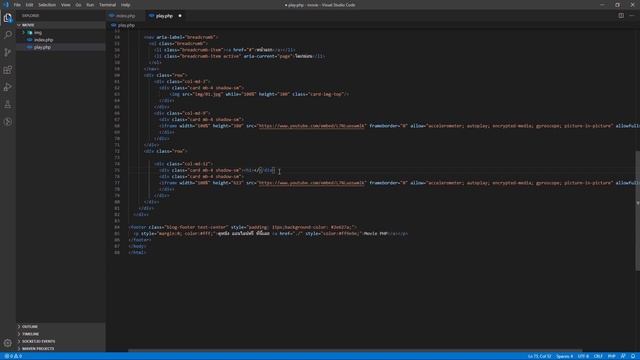Open the Extensions view in activity bar
The width and height of the screenshot is (640, 360).
(8, 70)
